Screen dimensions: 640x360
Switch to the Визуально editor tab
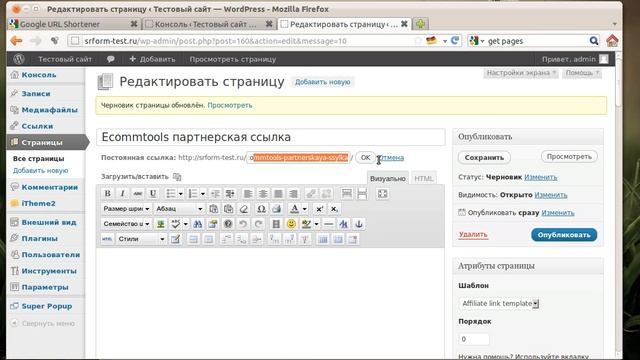(x=387, y=178)
